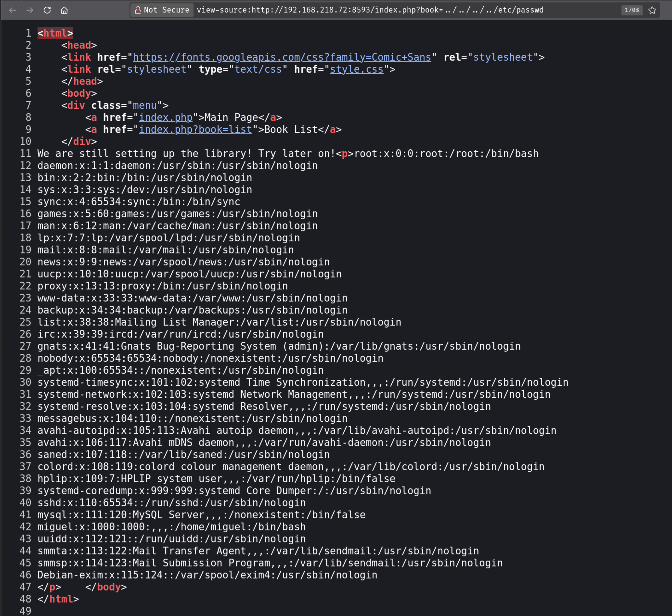Open the style.css link
This screenshot has width=672, height=616.
(x=357, y=69)
